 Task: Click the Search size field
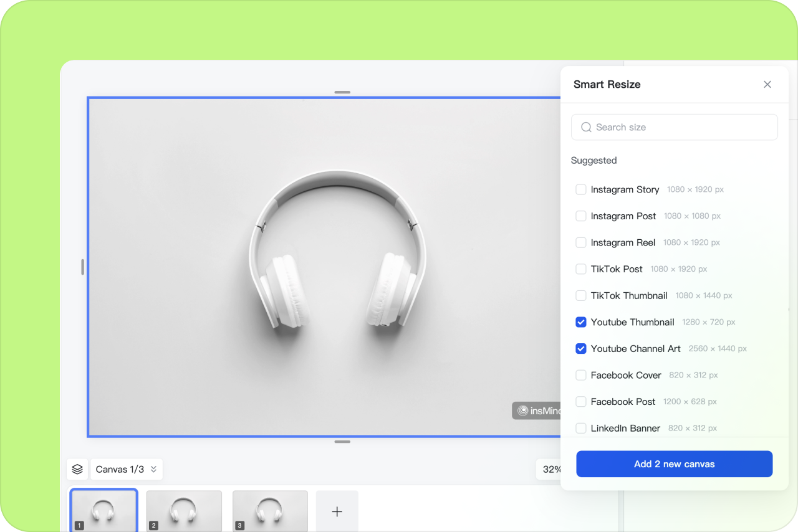coord(674,127)
